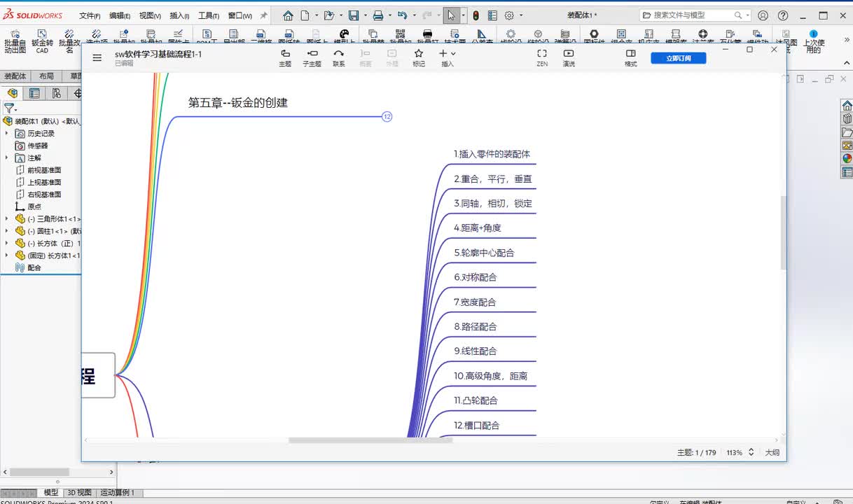Image resolution: width=853 pixels, height=504 pixels.
Task: Enter ZEN mode
Action: 542,54
